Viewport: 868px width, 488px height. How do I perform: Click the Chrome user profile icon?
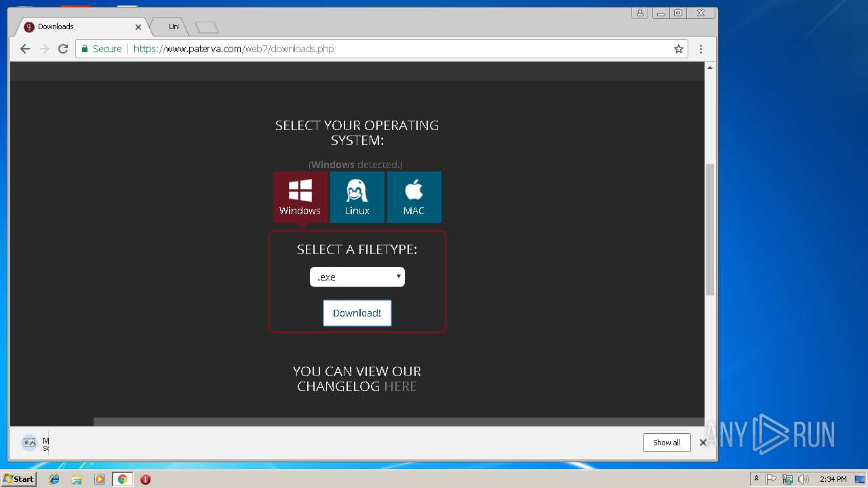(639, 13)
